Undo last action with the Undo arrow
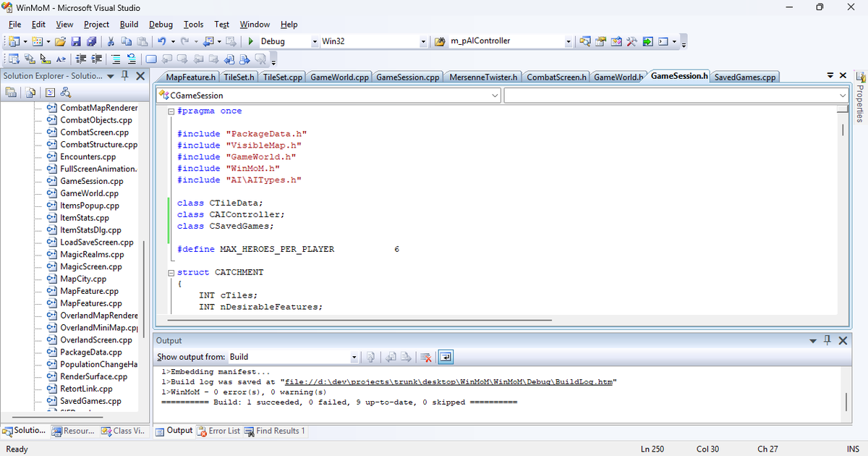The width and height of the screenshot is (868, 456). coord(162,42)
